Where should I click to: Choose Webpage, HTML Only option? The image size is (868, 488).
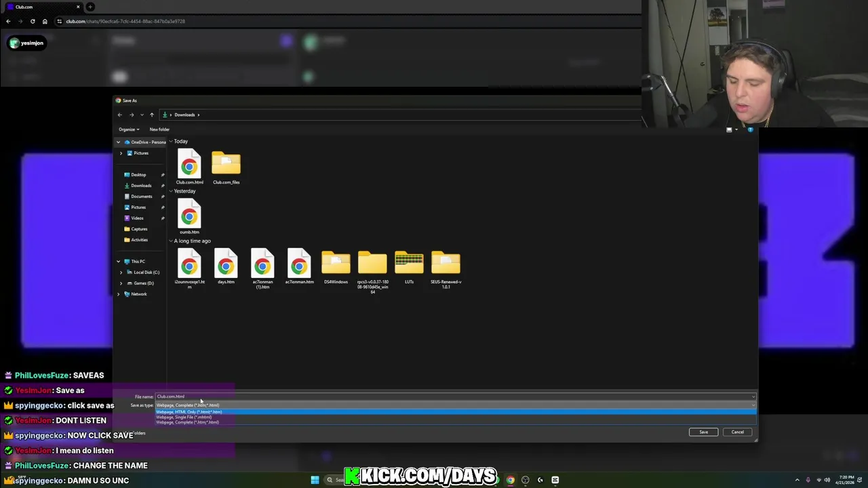[x=455, y=412]
